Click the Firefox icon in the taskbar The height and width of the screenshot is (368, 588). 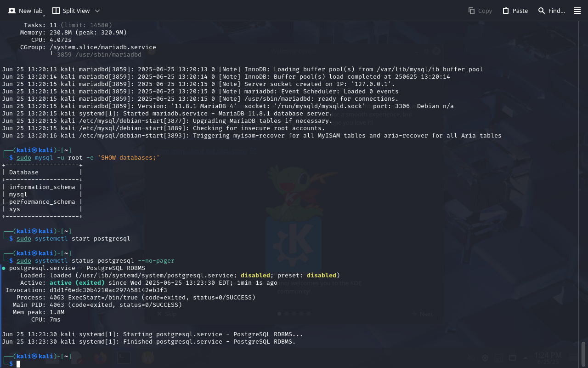(99, 358)
